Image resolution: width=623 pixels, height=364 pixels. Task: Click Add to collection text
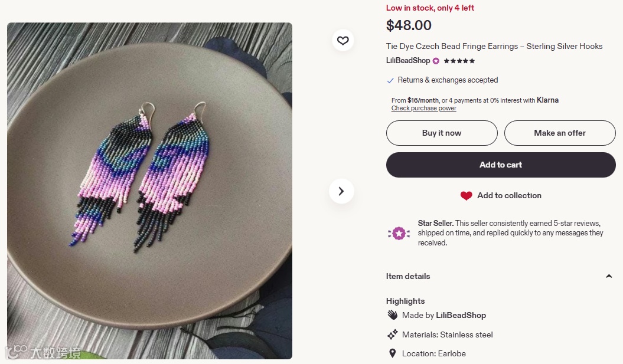point(509,196)
